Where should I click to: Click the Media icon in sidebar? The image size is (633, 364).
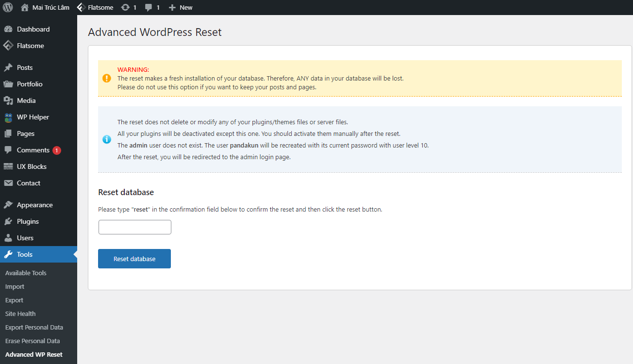pyautogui.click(x=8, y=100)
